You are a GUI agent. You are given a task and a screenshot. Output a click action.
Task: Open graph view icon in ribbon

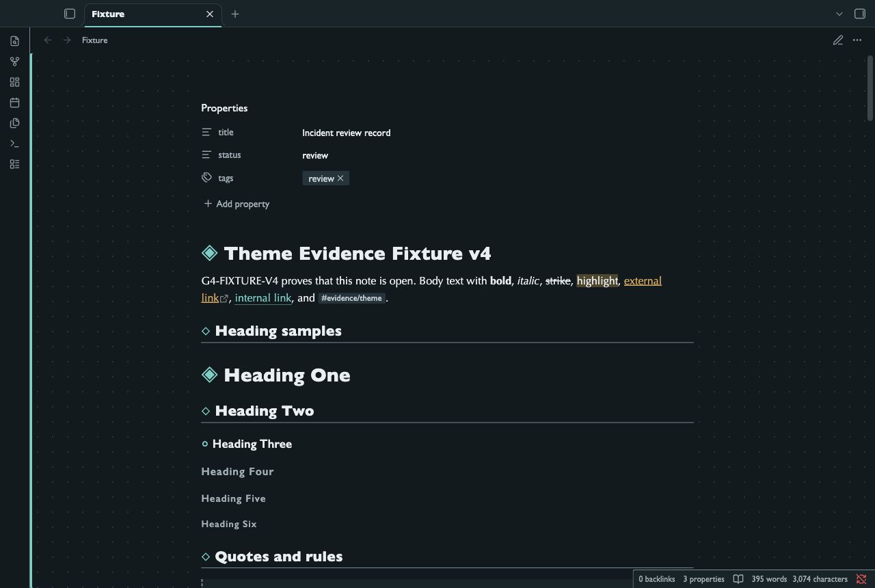click(14, 62)
